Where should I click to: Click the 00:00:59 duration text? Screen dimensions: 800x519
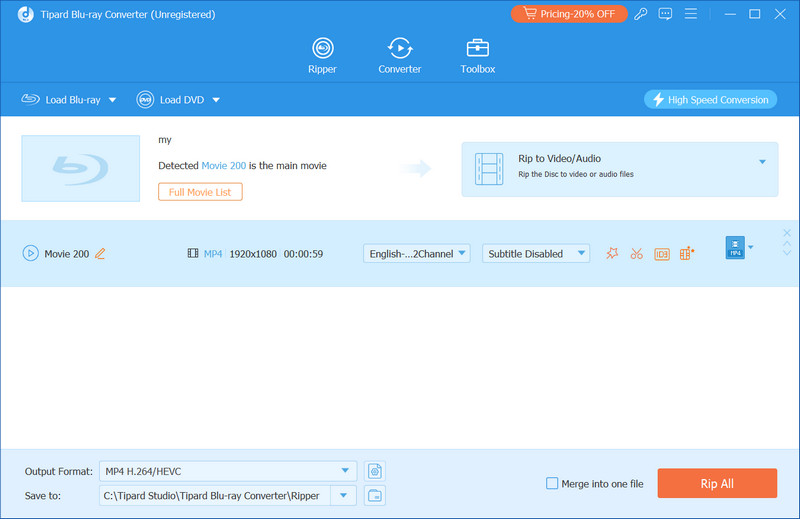[304, 254]
